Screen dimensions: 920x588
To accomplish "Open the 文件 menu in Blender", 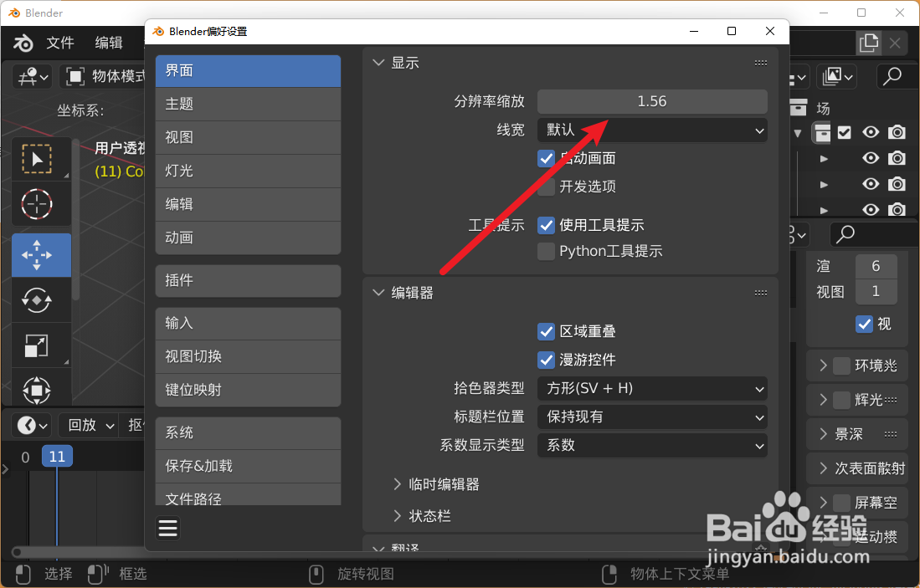I will pyautogui.click(x=60, y=43).
